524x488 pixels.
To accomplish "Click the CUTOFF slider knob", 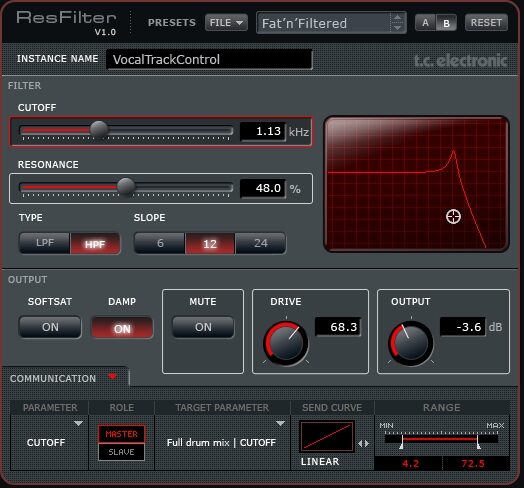I will pos(99,130).
